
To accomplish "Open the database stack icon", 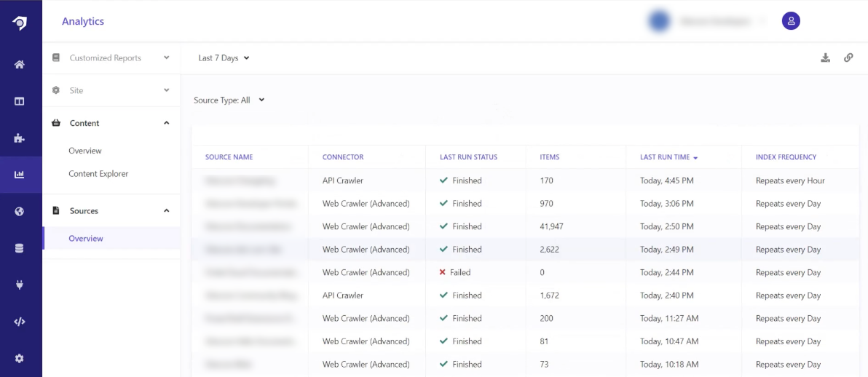I will tap(20, 248).
